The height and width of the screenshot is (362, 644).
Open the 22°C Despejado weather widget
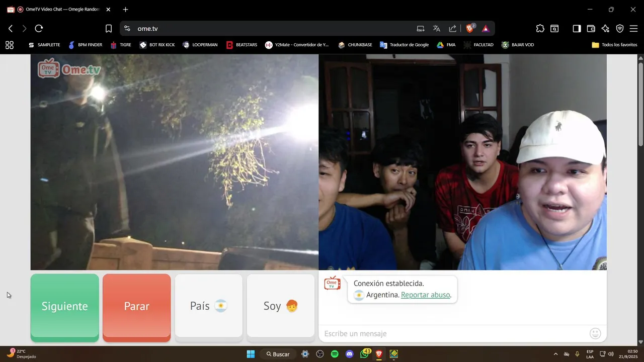(21, 354)
